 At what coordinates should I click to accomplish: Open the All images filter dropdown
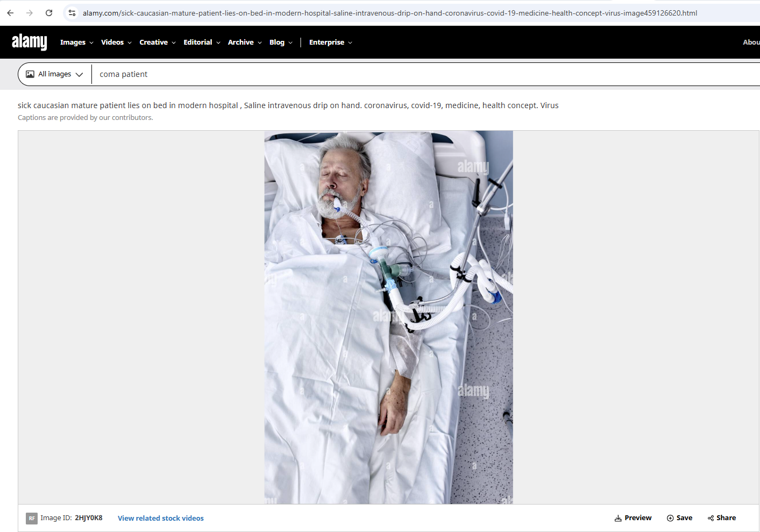(x=55, y=74)
